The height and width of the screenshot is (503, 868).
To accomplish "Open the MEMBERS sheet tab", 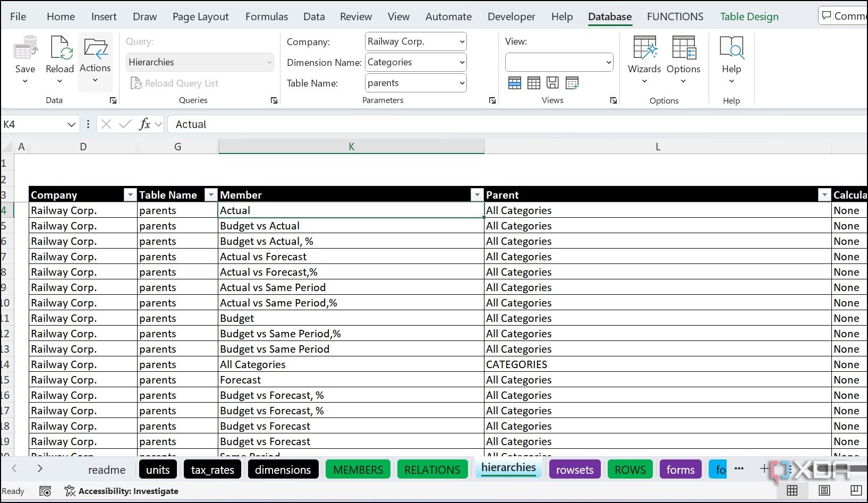I will tap(358, 470).
